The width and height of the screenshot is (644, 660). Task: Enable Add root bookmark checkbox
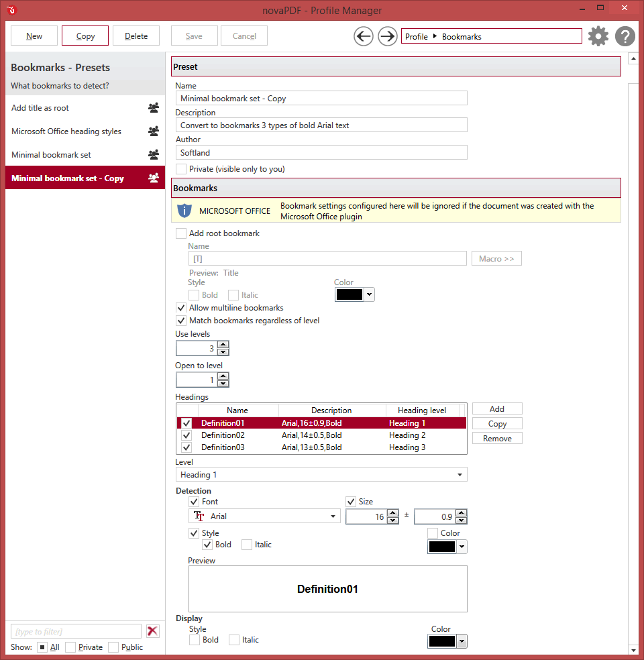(x=181, y=233)
